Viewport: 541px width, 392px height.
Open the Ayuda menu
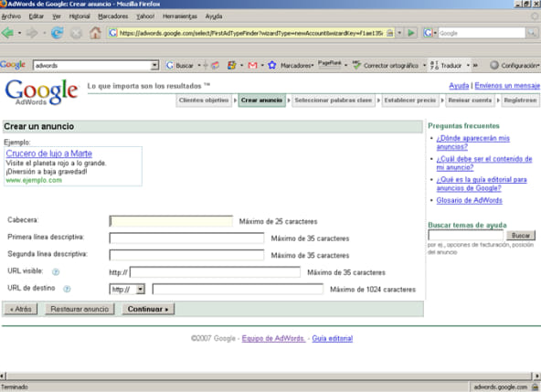click(214, 16)
